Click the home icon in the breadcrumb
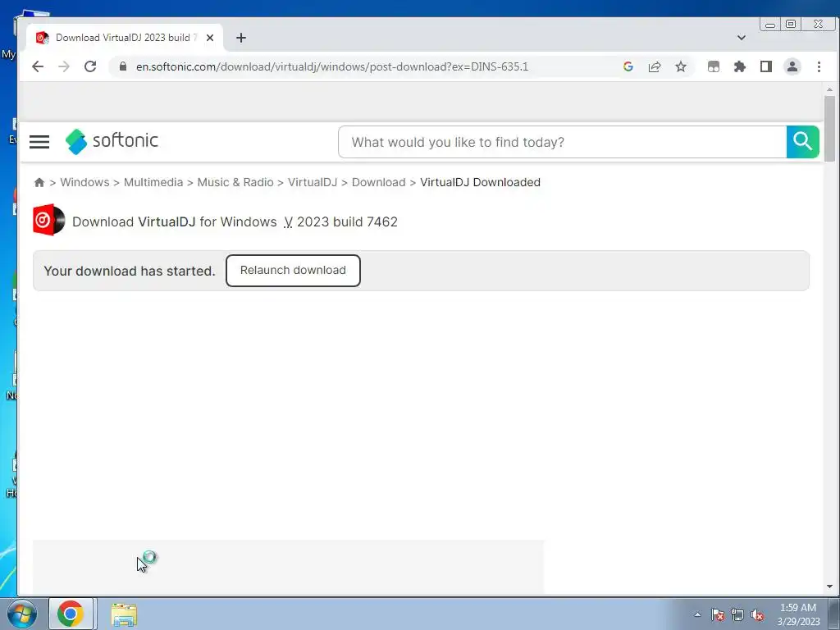Viewport: 840px width, 630px height. pos(39,182)
